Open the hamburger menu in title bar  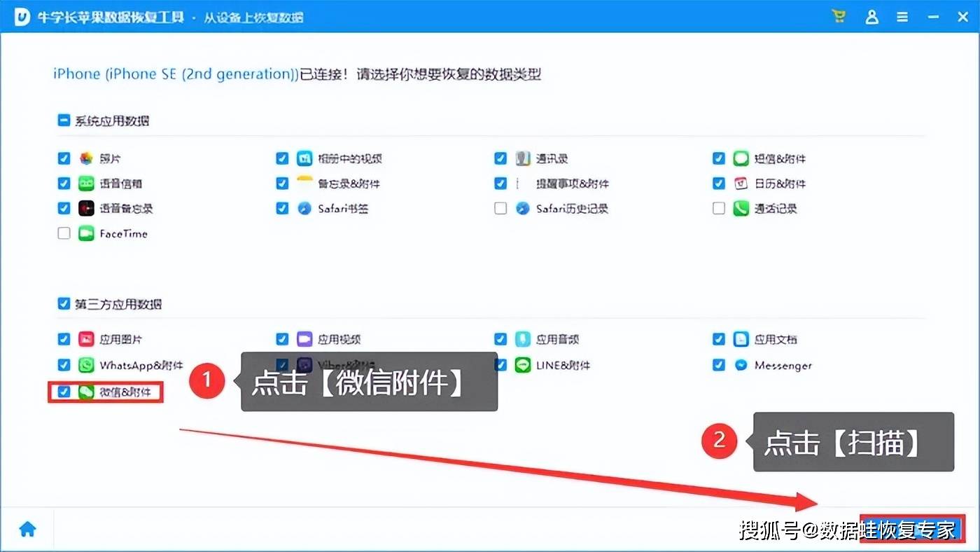903,17
